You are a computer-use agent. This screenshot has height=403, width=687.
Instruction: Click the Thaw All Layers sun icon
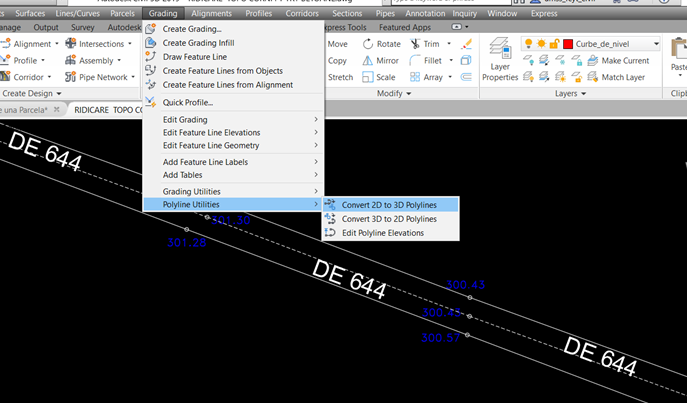coord(560,77)
